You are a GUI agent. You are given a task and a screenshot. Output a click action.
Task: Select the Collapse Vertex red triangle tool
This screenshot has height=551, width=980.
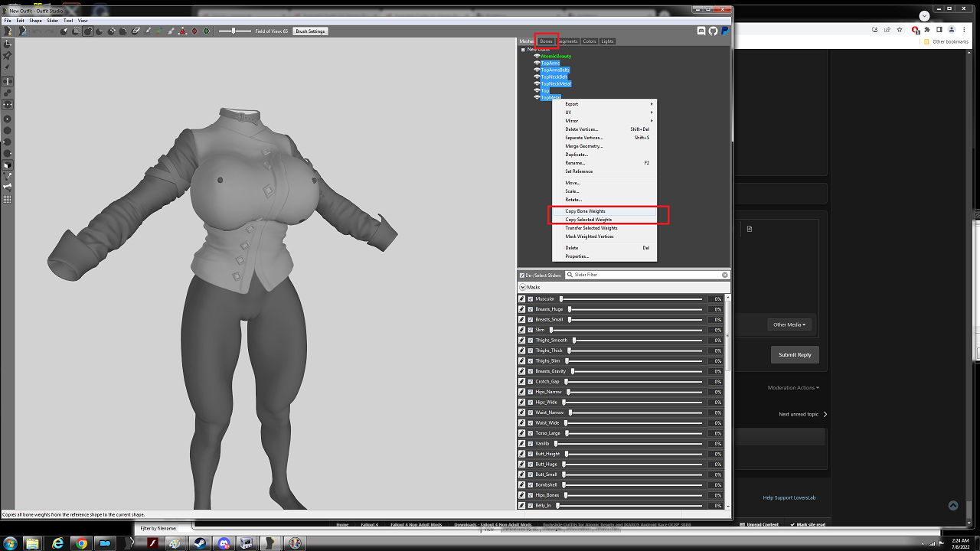(x=182, y=31)
